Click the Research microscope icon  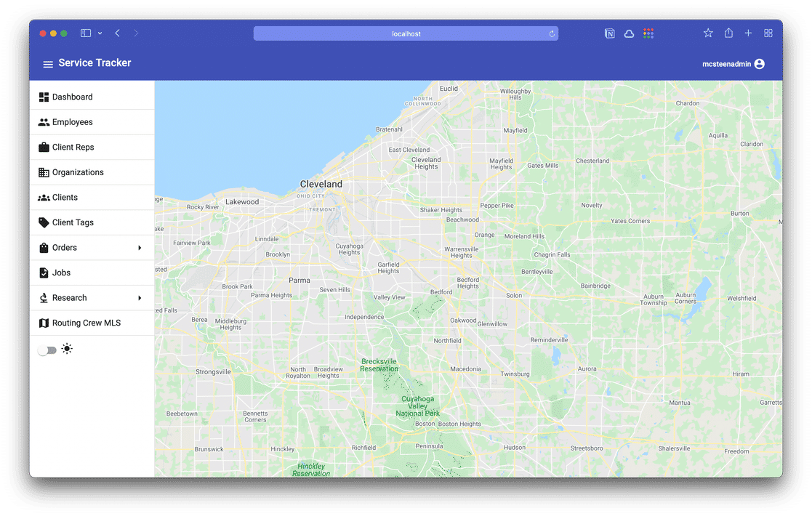[44, 297]
